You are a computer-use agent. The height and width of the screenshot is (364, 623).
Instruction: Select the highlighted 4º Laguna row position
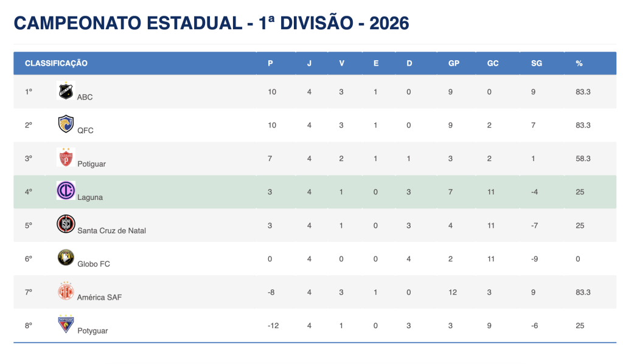point(29,192)
